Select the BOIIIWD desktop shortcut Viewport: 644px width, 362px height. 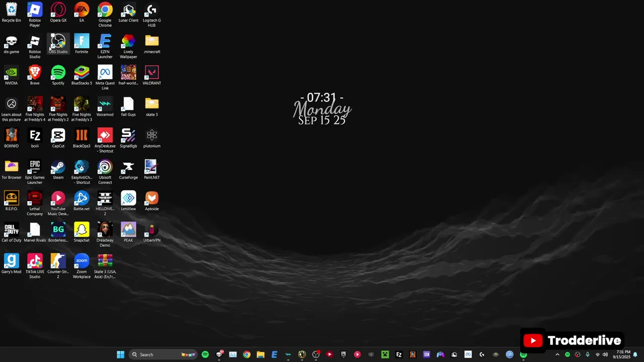click(11, 139)
